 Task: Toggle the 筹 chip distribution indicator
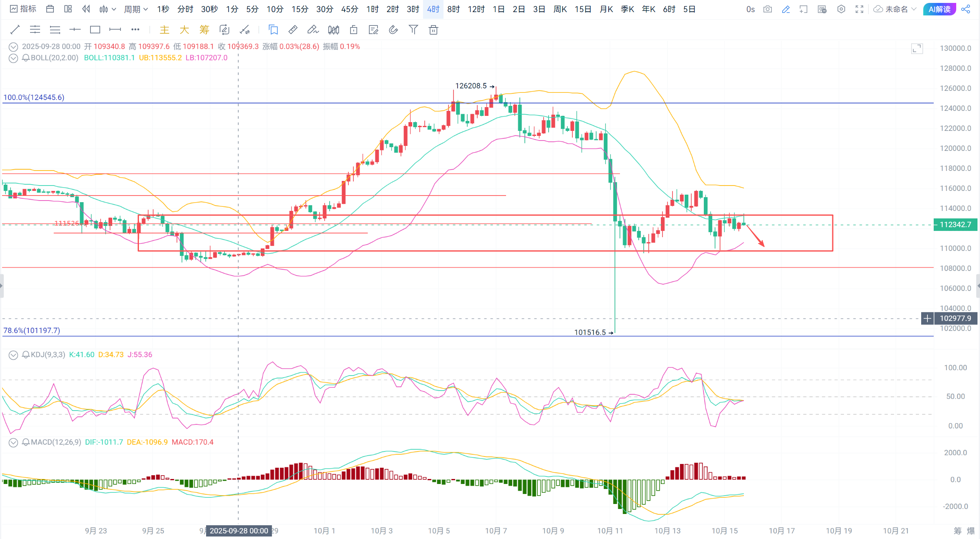click(204, 30)
